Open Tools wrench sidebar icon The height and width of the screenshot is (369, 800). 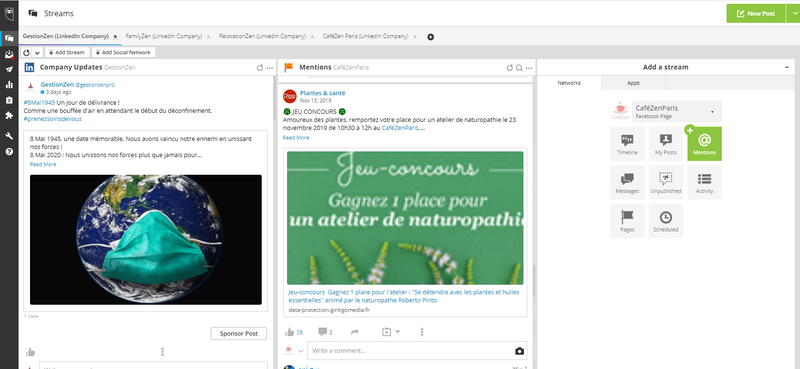[9, 136]
